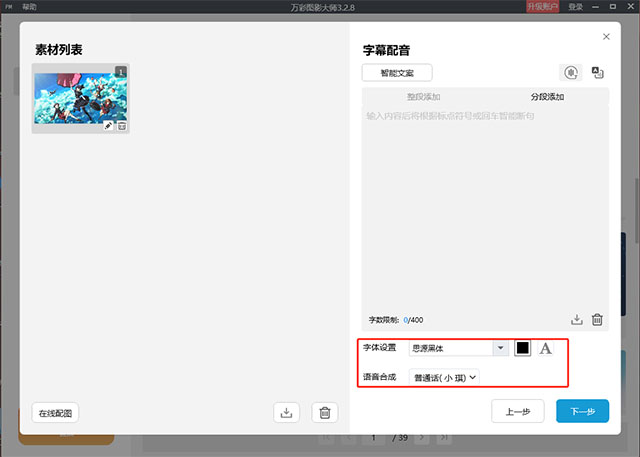Clear subtitle text with trash icon
The image size is (640, 457).
point(597,319)
